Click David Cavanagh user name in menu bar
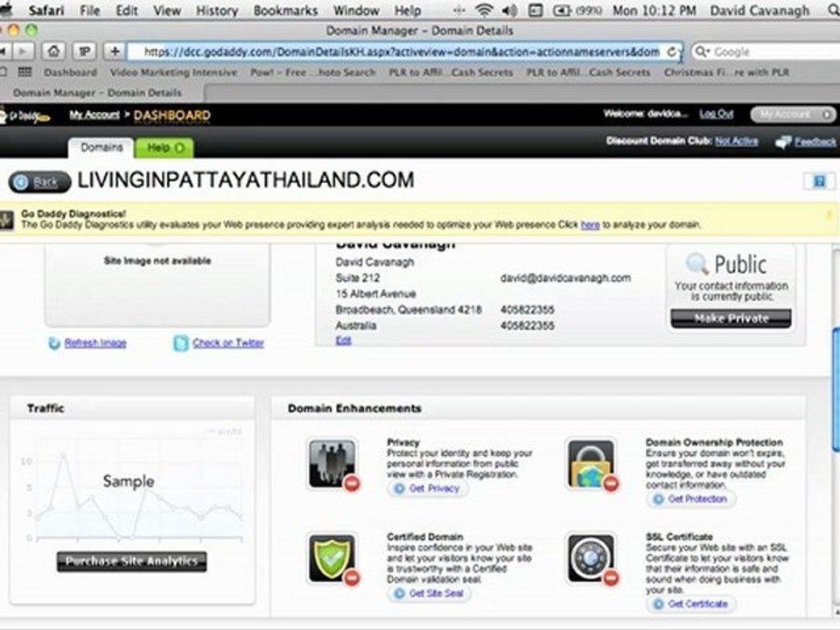 click(x=759, y=10)
